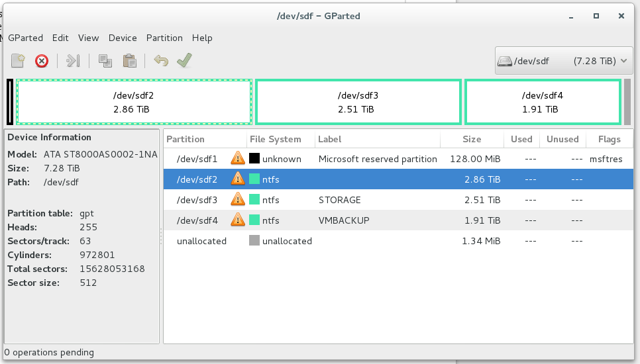Click the green ntfs swatch on the sdf3 row
The image size is (640, 364).
coord(254,199)
